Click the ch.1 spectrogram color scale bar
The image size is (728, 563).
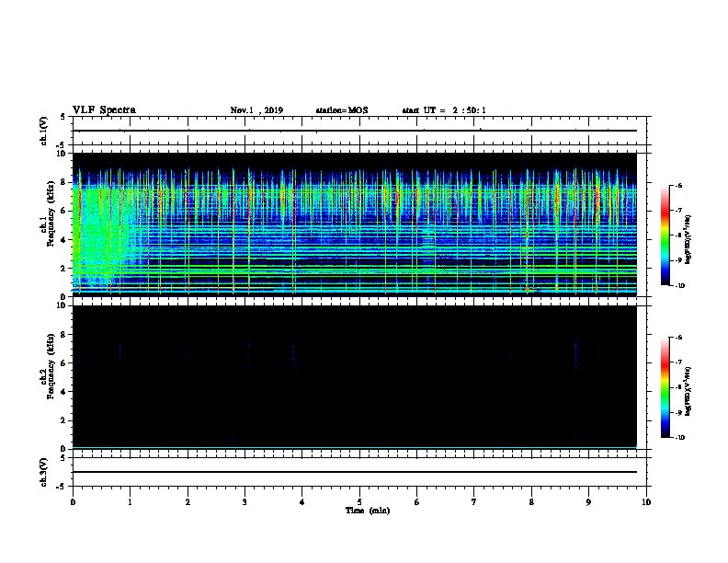coord(665,236)
